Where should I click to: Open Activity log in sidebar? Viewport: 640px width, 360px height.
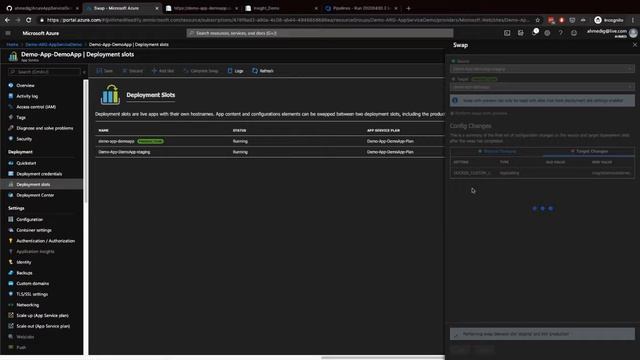(27, 96)
